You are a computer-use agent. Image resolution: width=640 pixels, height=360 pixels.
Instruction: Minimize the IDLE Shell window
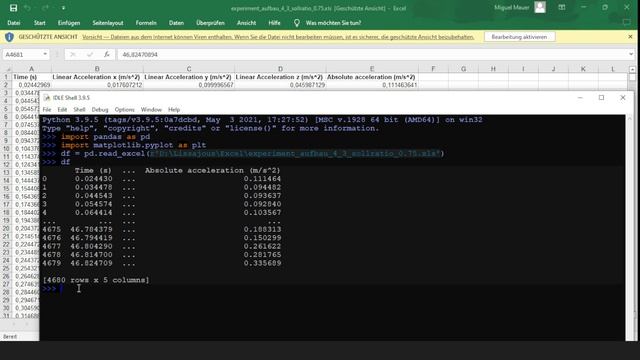(x=580, y=98)
